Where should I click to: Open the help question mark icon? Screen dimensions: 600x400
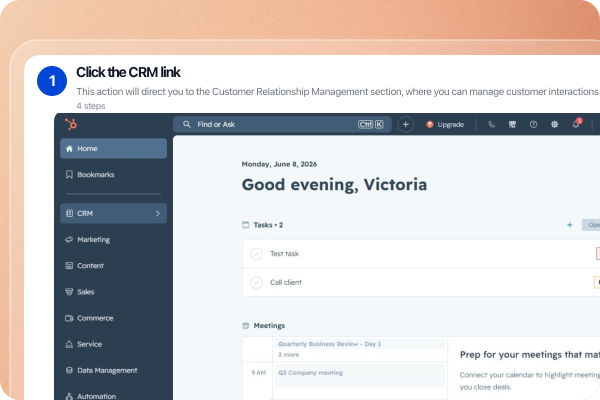pyautogui.click(x=533, y=124)
